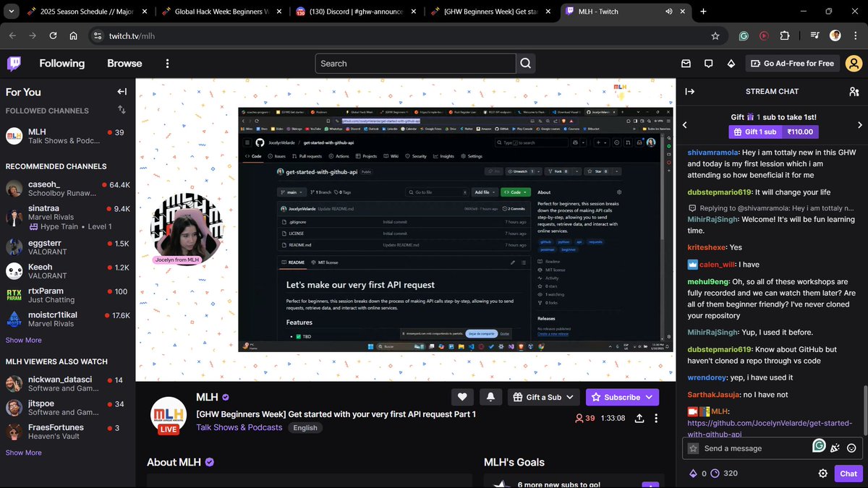Open the nickwan_datasci channel
Screen dimensions: 868x488
coord(67,384)
